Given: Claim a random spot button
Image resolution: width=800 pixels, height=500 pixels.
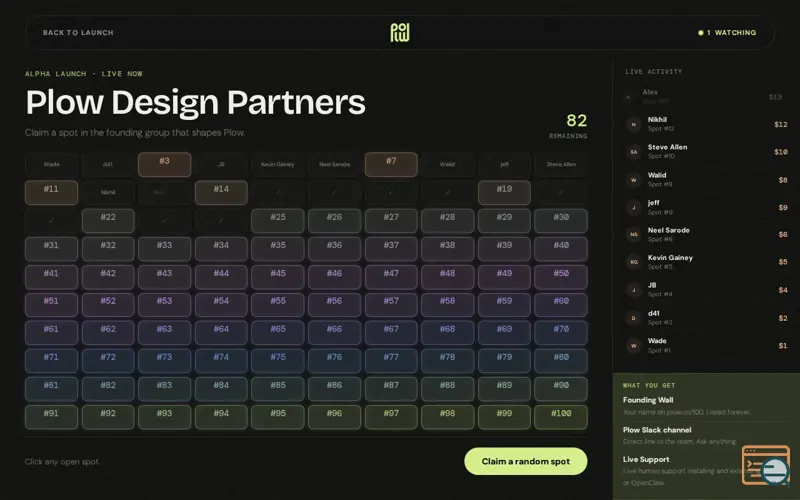Looking at the screenshot, I should pos(526,461).
